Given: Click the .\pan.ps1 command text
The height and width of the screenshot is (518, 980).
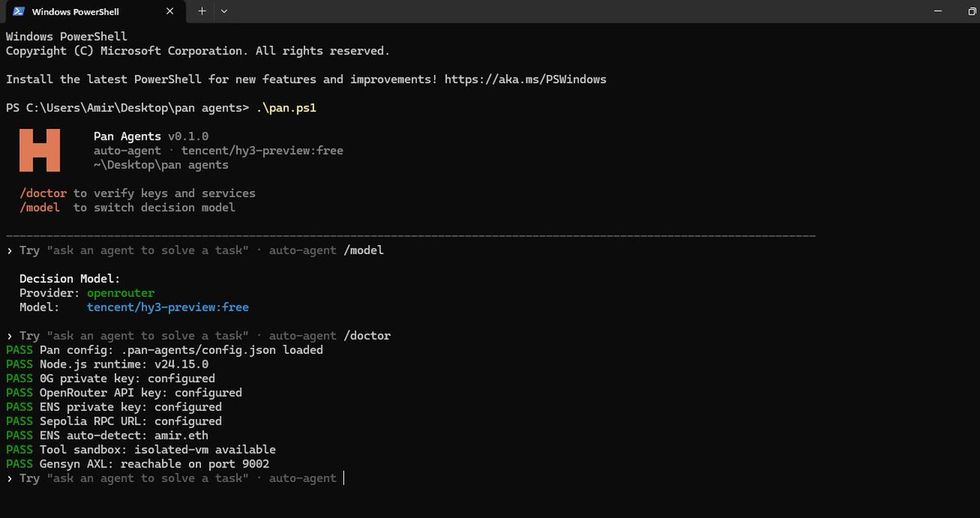Looking at the screenshot, I should tap(286, 108).
